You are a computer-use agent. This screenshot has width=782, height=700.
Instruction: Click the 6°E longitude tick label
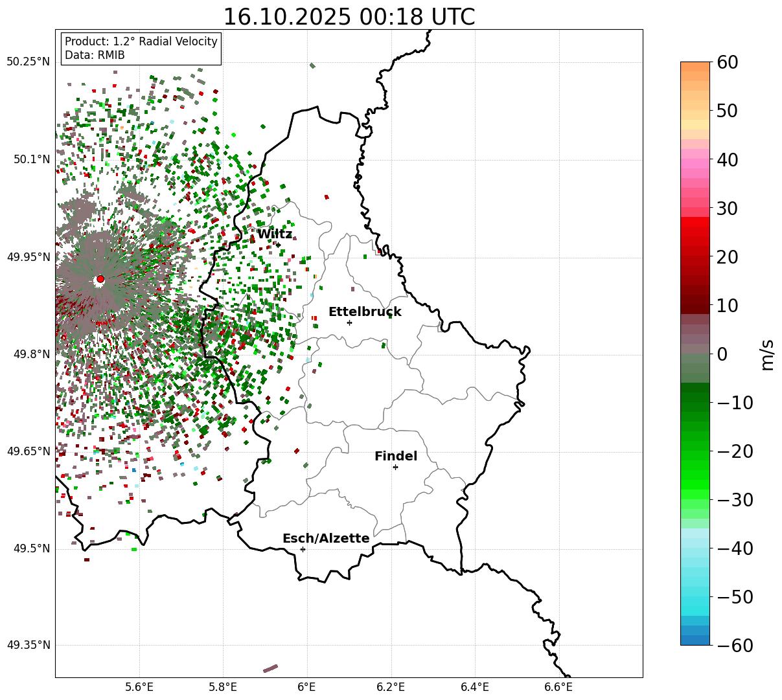pos(307,687)
